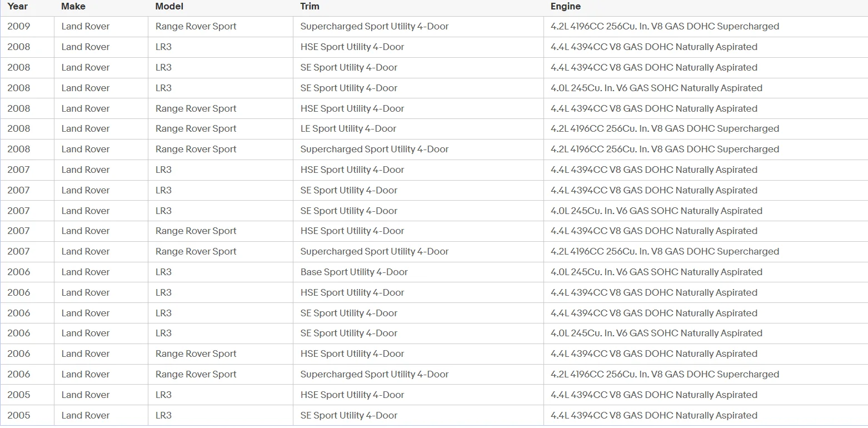Click the 2008 Range Rover Sport "HSE Sport Utility 4-Door" cell
This screenshot has width=868, height=428.
point(352,109)
